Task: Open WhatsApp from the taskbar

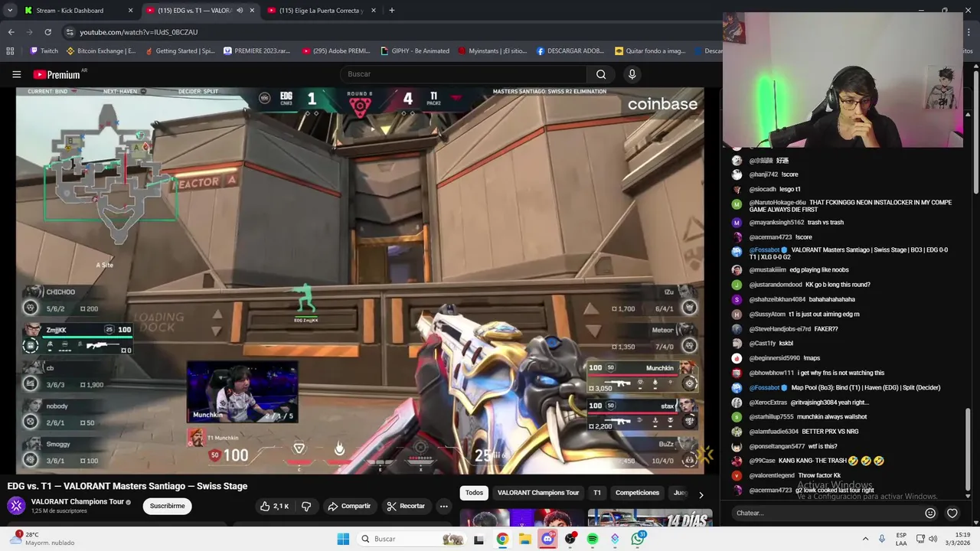Action: tap(638, 539)
